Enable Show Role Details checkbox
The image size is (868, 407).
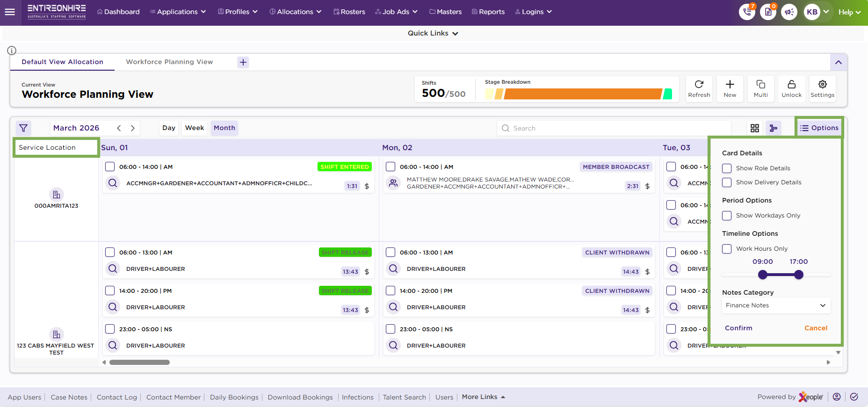point(727,168)
